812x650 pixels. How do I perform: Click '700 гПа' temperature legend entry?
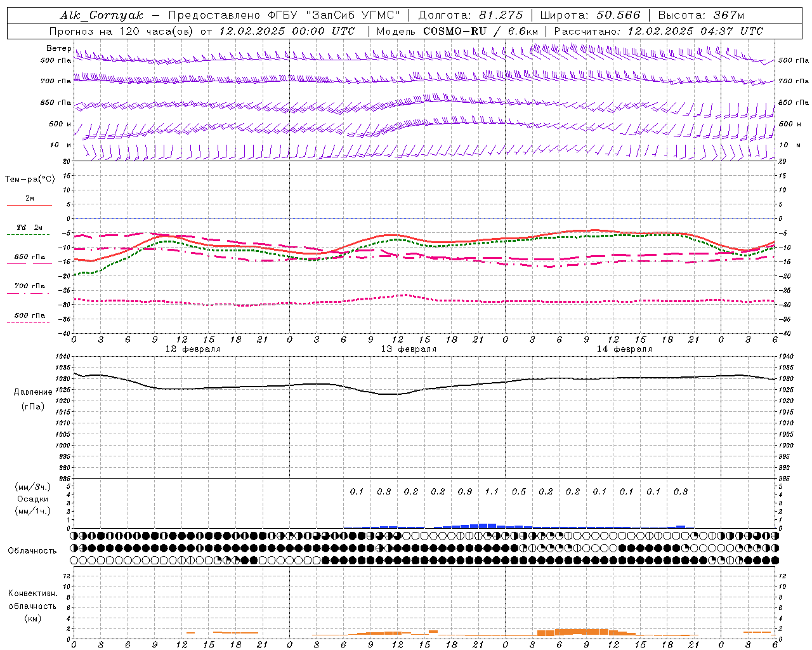coord(30,286)
